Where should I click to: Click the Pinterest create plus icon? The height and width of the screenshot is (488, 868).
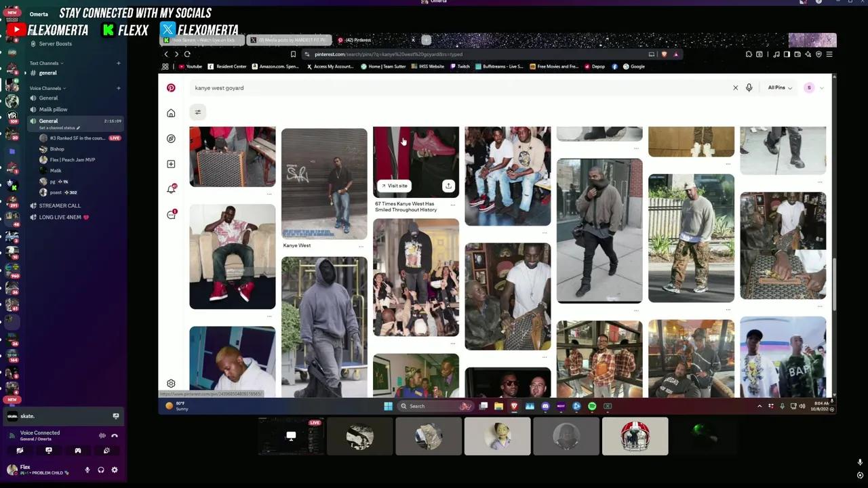coord(171,164)
